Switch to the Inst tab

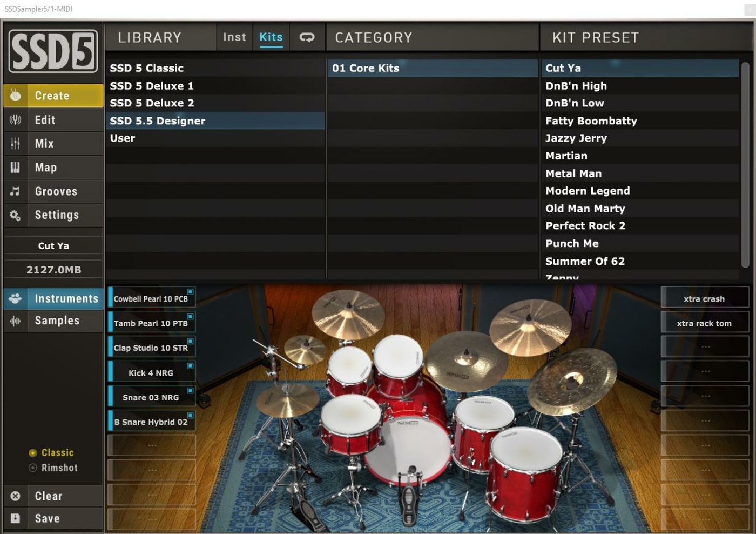coord(234,37)
